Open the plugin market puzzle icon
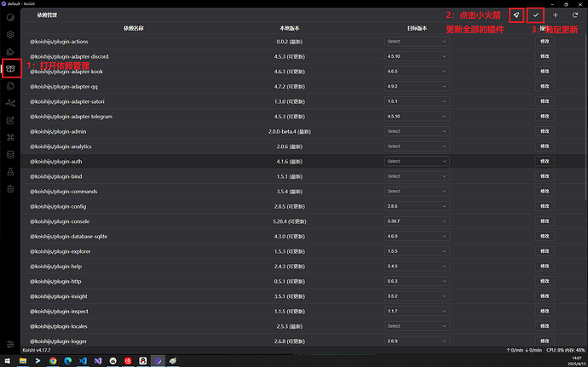 [x=10, y=52]
